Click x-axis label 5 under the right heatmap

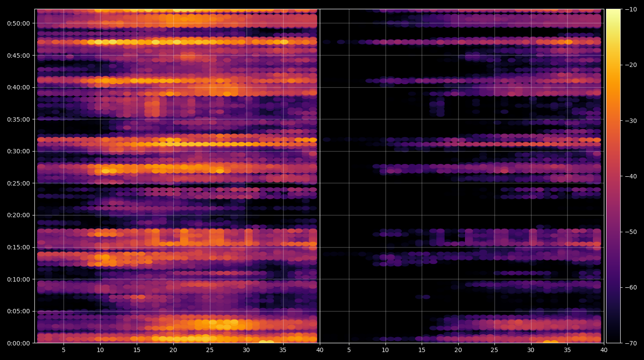click(349, 350)
